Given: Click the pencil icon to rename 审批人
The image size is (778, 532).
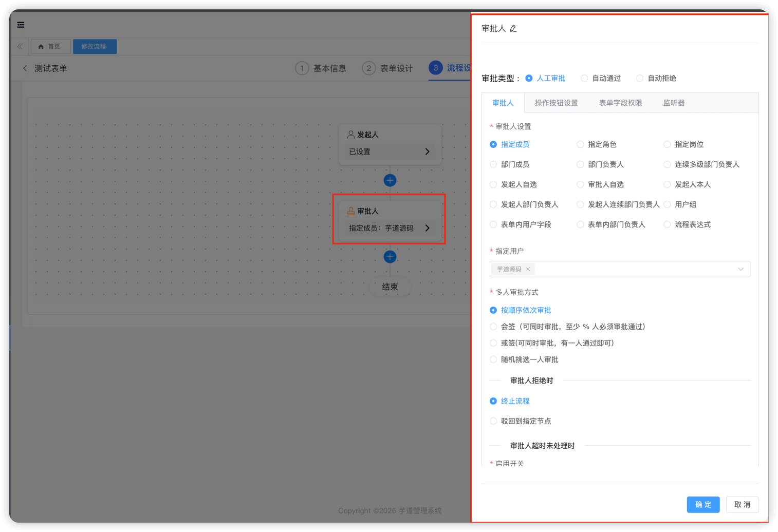Looking at the screenshot, I should point(513,29).
